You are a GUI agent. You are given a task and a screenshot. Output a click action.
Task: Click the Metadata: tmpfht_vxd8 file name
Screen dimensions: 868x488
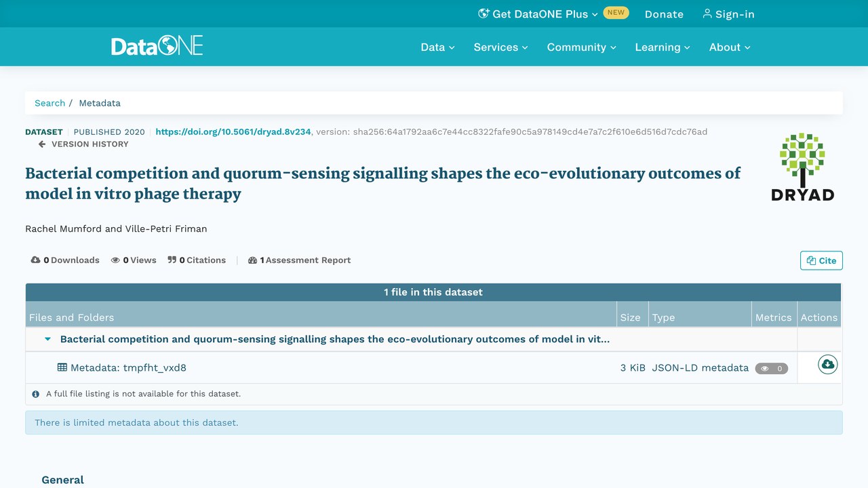(x=128, y=367)
